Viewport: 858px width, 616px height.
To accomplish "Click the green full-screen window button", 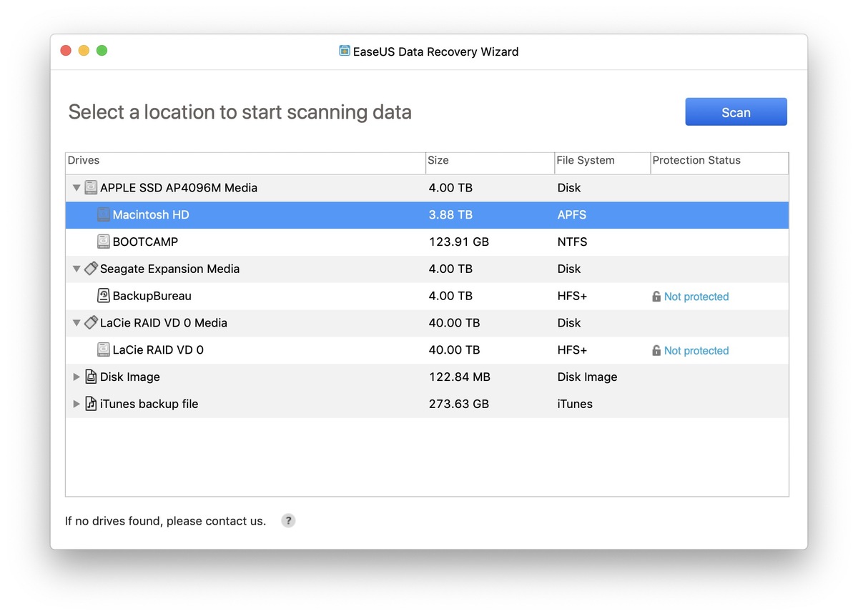I will tap(102, 51).
